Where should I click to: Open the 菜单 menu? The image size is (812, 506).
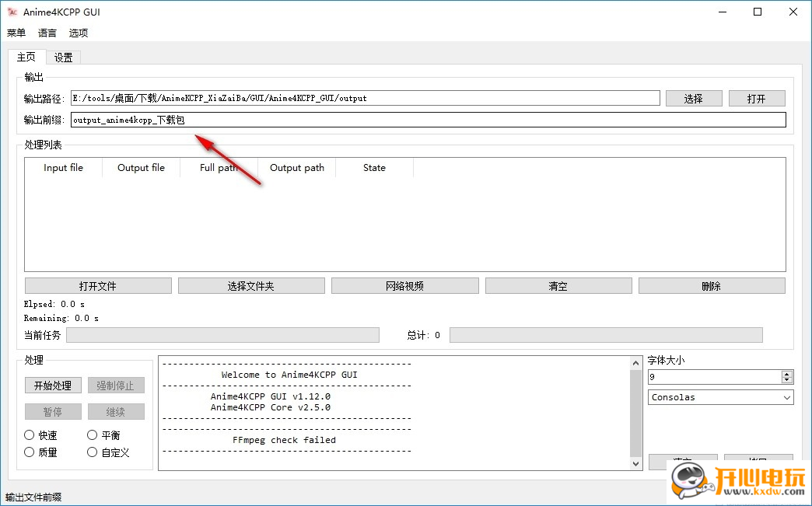(x=16, y=33)
